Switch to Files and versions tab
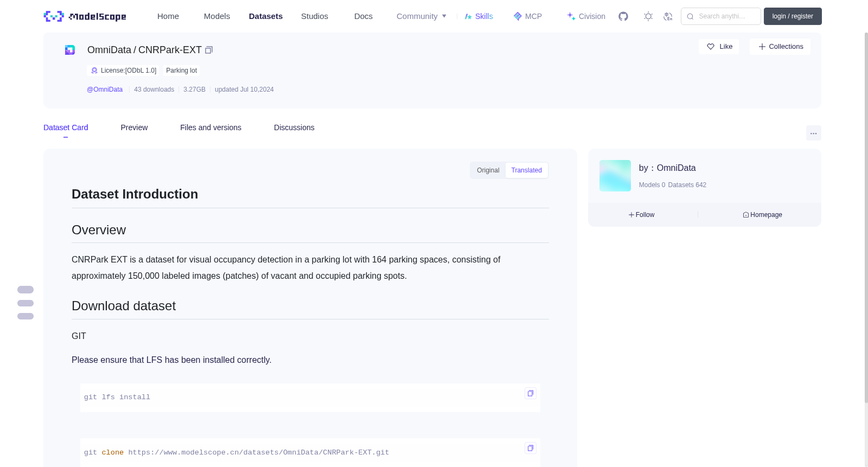The width and height of the screenshot is (868, 467). click(x=210, y=127)
